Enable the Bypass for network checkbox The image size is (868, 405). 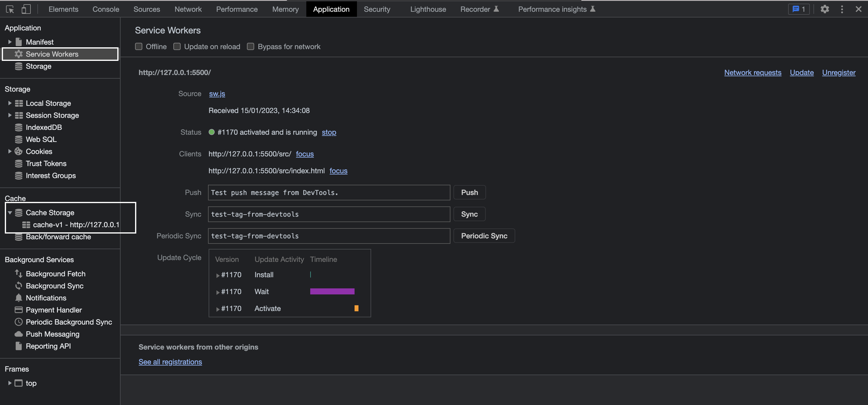[x=250, y=46]
